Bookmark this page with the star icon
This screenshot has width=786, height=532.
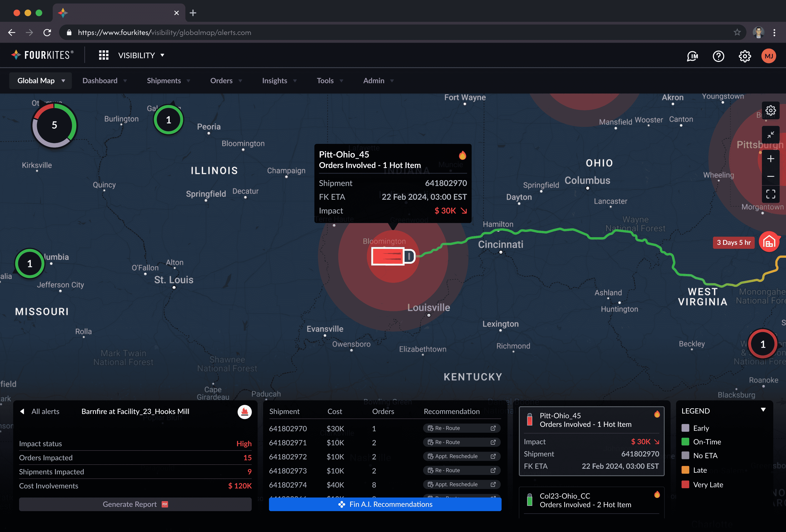[737, 32]
